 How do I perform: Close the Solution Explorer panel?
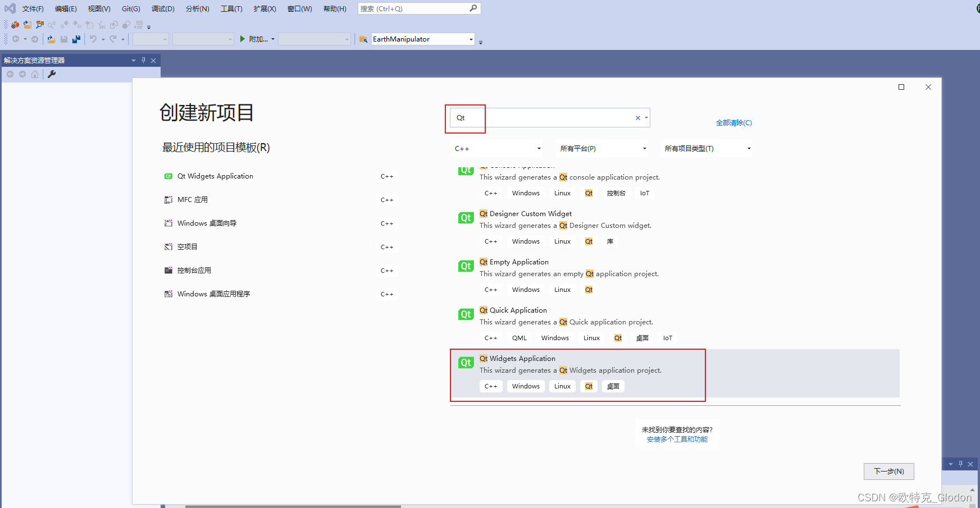pyautogui.click(x=153, y=60)
